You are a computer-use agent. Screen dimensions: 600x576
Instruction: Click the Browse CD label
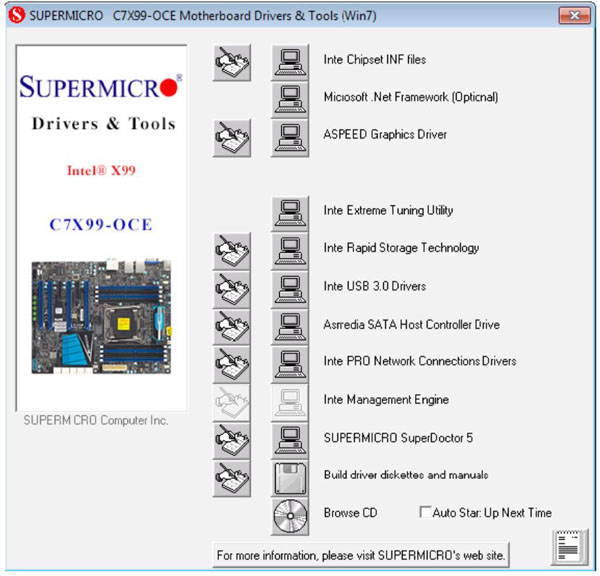(351, 512)
